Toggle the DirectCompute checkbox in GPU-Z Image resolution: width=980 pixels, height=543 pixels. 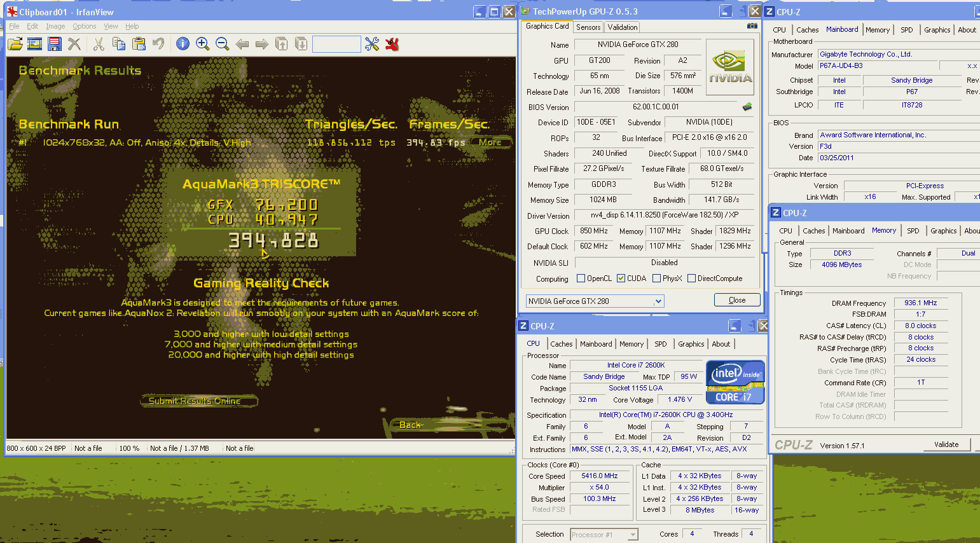tap(691, 278)
